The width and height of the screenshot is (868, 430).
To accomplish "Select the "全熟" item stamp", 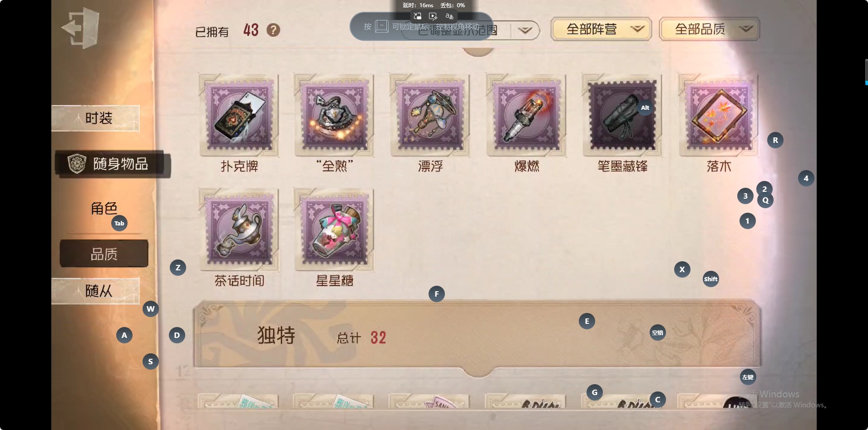I will tap(335, 116).
